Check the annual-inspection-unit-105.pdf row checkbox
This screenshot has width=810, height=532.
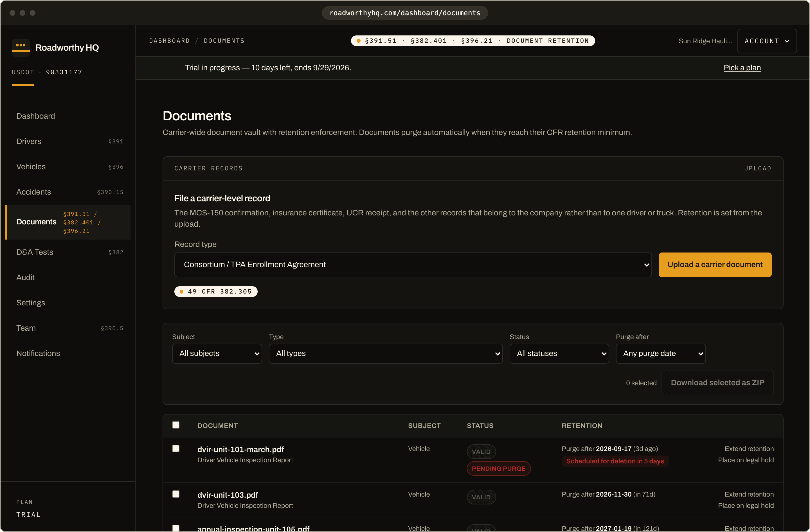pyautogui.click(x=175, y=528)
